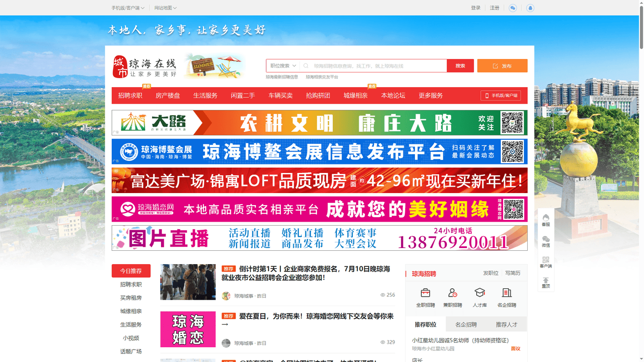Open the 人才库 graduation cap icon
Image resolution: width=644 pixels, height=362 pixels.
point(479,293)
